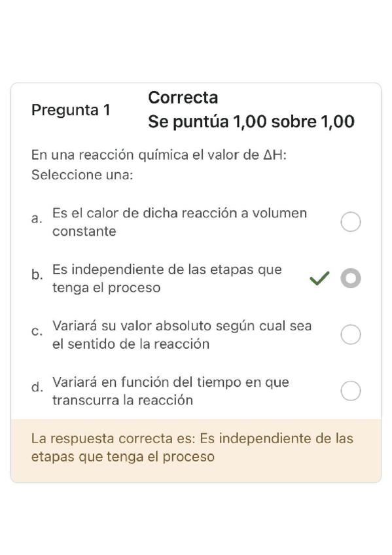The height and width of the screenshot is (555, 392).
Task: Click the feedback box showing correct answer
Action: coord(196,448)
